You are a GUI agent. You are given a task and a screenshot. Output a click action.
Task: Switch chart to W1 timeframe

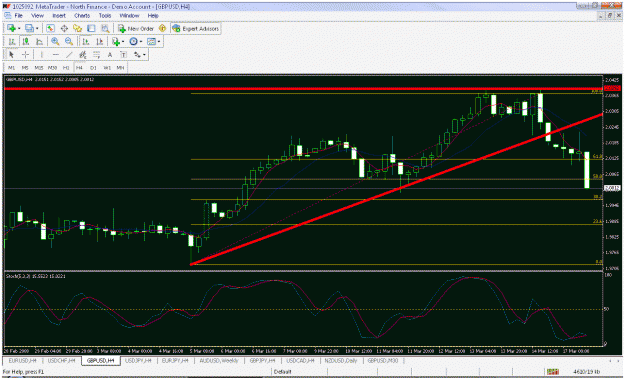tap(107, 68)
